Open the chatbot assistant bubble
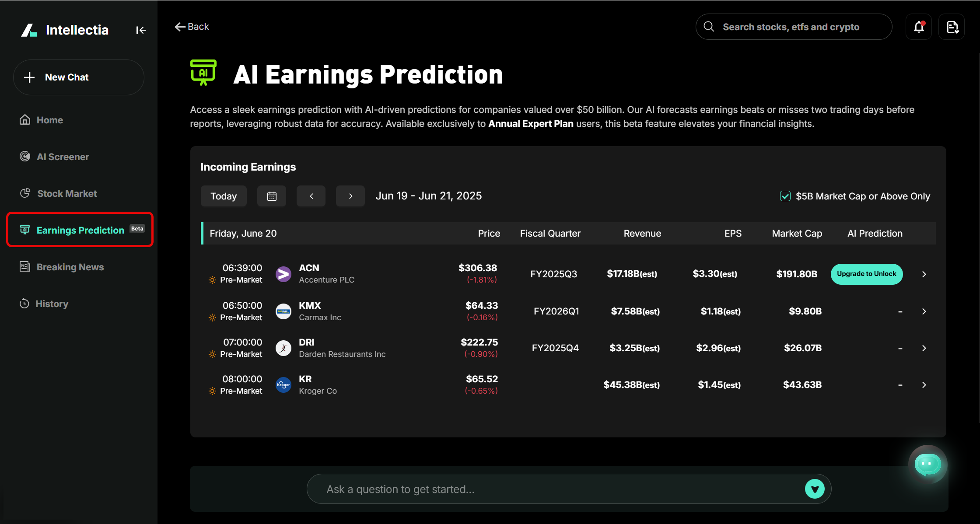This screenshot has width=980, height=524. click(928, 465)
